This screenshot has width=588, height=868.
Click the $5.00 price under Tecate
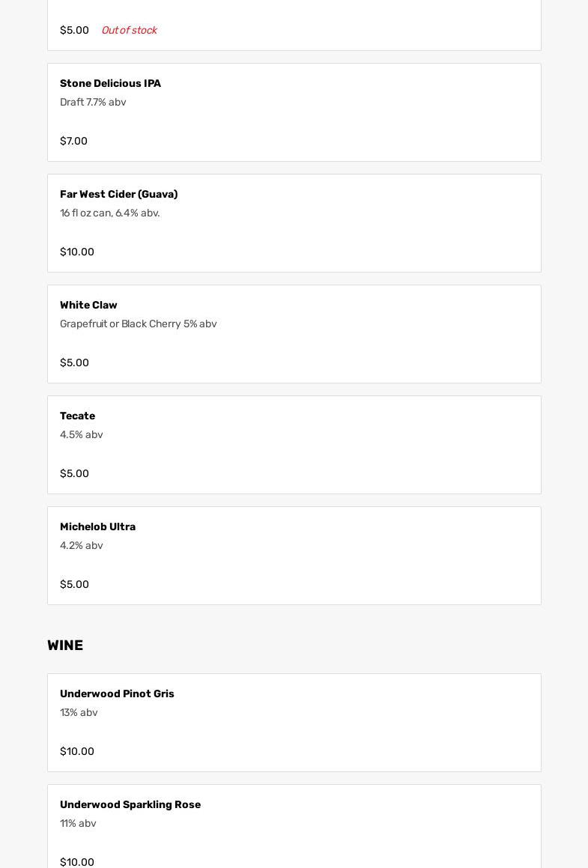(x=74, y=473)
